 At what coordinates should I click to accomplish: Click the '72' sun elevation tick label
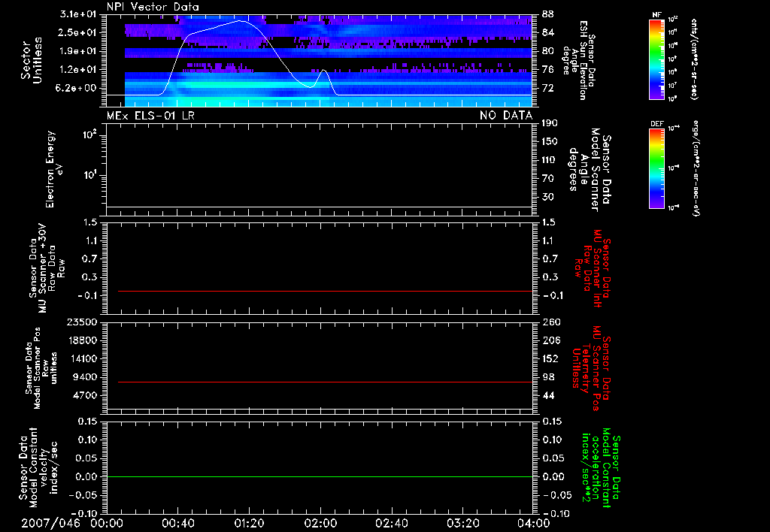(548, 88)
